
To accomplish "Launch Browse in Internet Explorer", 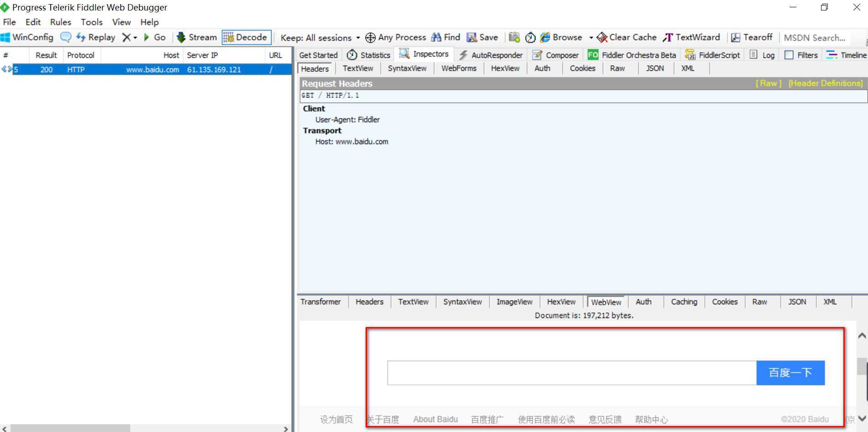I will point(561,37).
